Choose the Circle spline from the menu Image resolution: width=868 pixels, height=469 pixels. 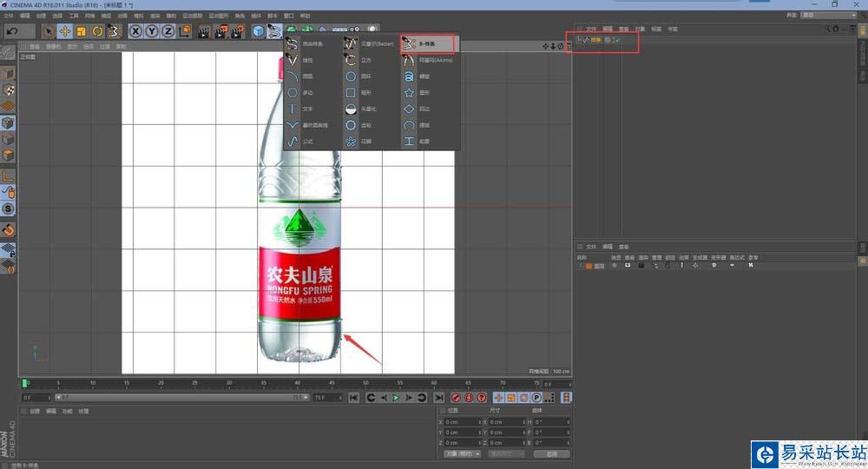366,76
